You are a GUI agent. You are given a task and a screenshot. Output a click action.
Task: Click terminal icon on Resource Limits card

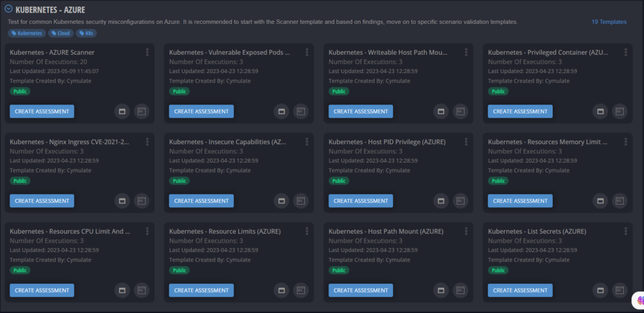(x=301, y=290)
